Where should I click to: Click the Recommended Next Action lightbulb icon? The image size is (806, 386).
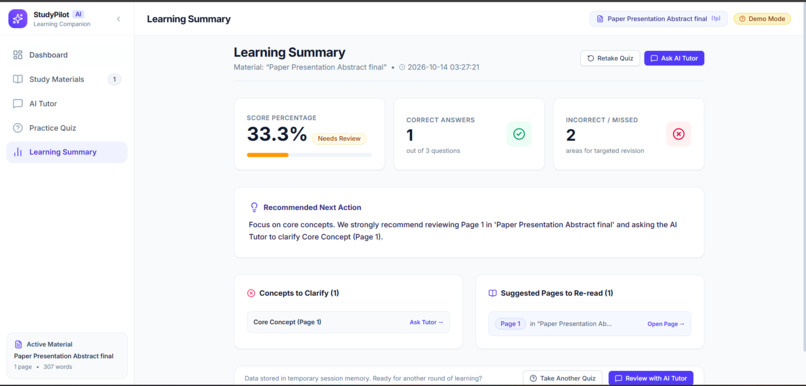(x=254, y=207)
